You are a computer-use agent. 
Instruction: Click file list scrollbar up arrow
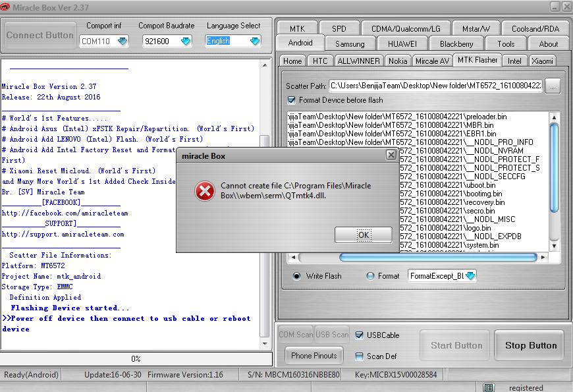[554, 117]
